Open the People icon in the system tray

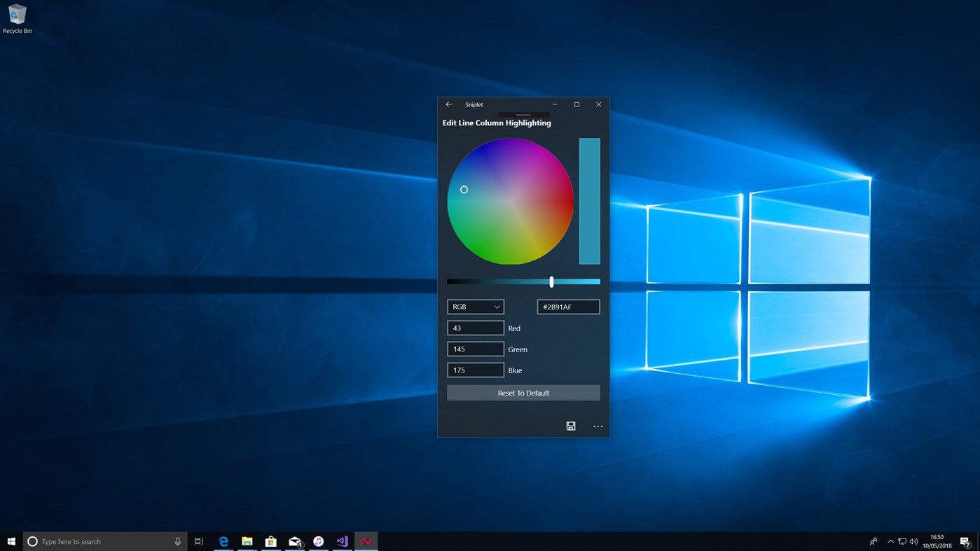coord(874,541)
